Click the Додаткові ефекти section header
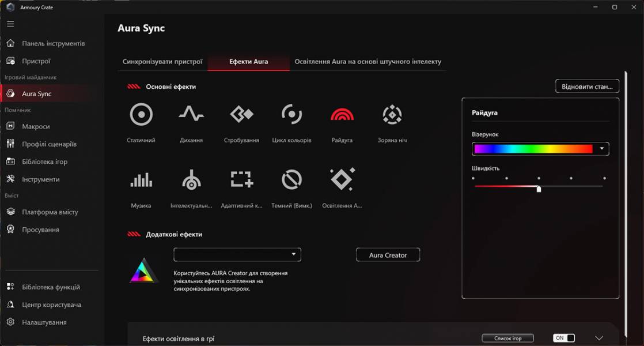 point(174,234)
